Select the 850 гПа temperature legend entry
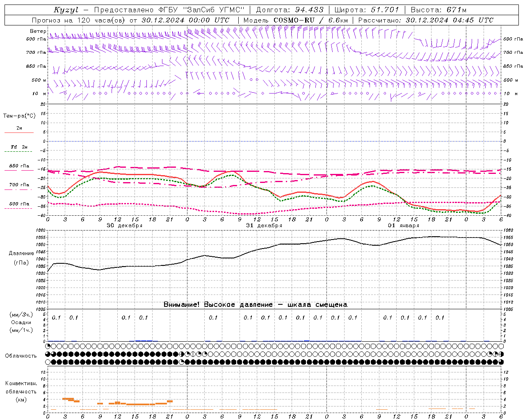The width and height of the screenshot is (525, 420). pos(19,166)
